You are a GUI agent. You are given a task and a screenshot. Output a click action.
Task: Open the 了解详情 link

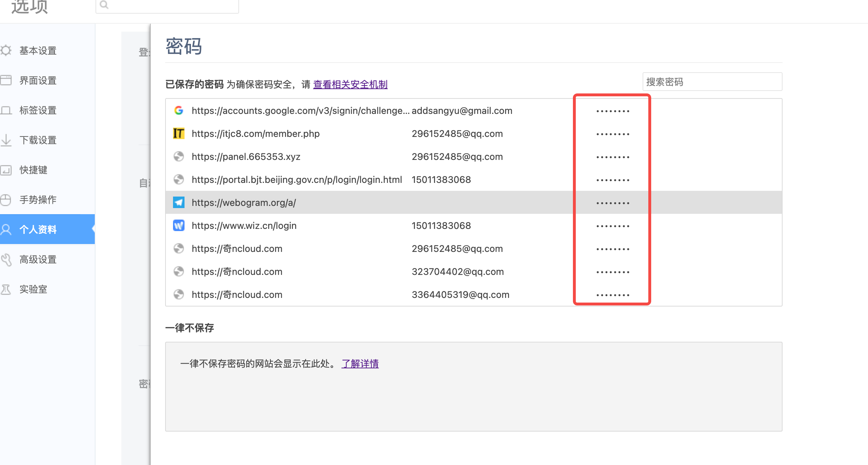point(360,364)
